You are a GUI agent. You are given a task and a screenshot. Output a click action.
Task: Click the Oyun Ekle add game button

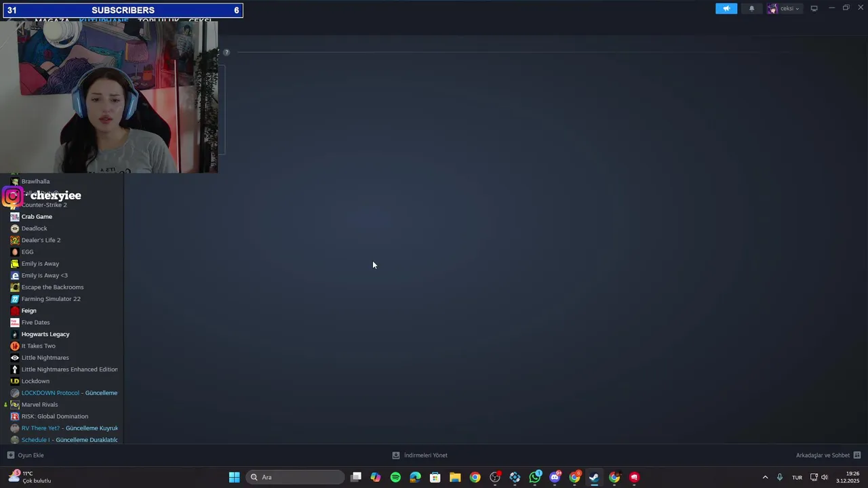[x=25, y=455]
